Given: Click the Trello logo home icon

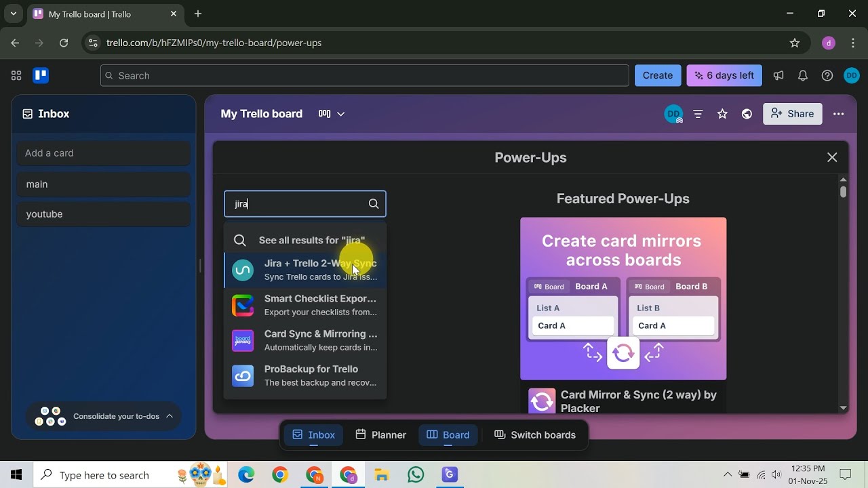Looking at the screenshot, I should pos(41,75).
